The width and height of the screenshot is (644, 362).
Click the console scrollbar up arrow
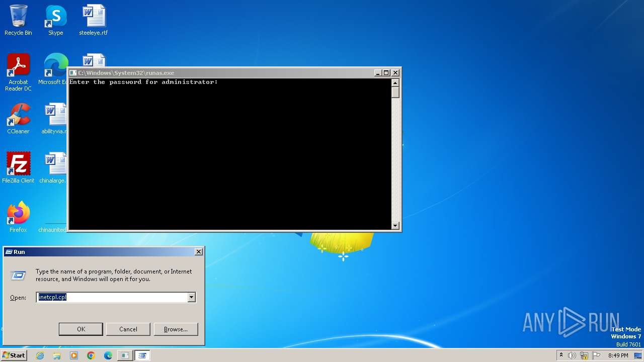coord(395,83)
